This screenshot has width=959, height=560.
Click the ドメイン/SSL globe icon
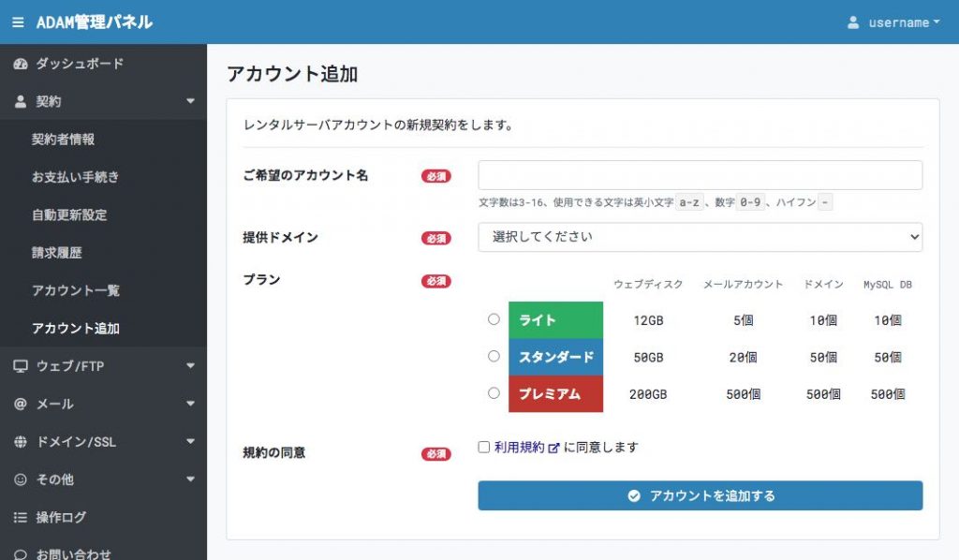(21, 442)
